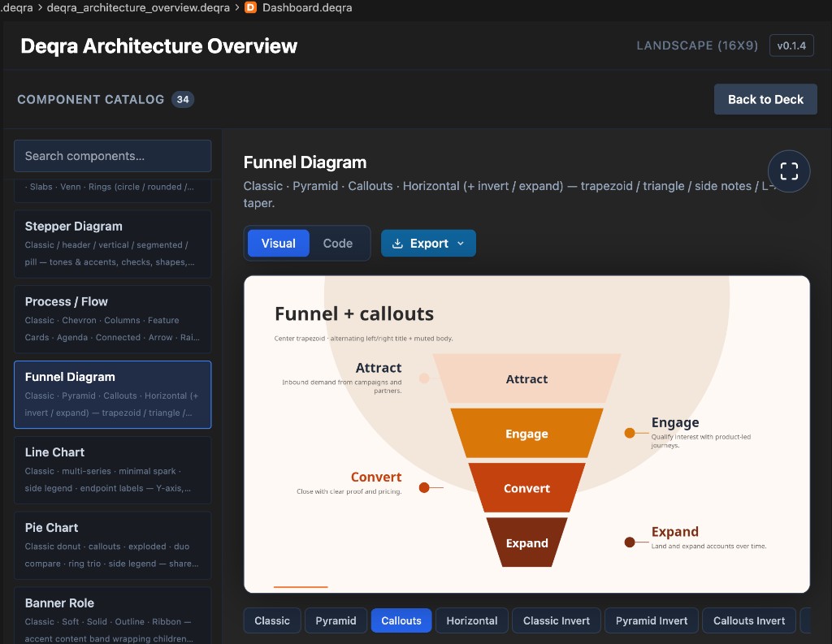832x644 pixels.
Task: Focus the Search components field
Action: pos(112,156)
